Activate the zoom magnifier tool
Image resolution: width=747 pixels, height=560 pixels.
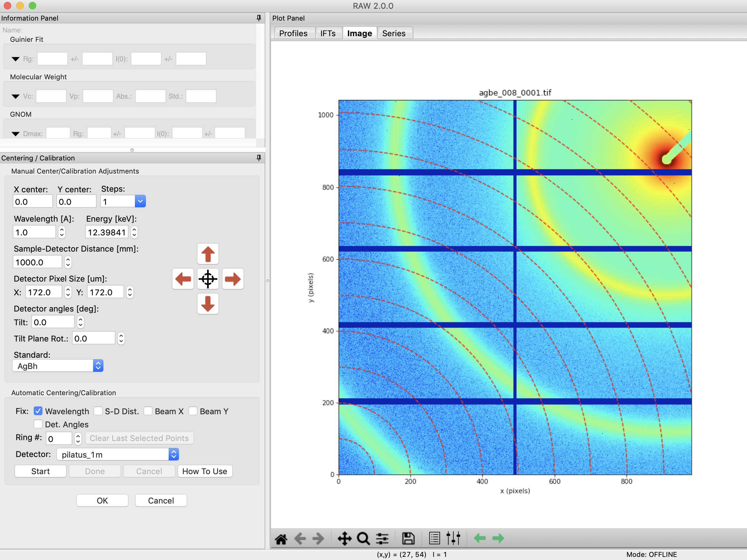point(363,539)
